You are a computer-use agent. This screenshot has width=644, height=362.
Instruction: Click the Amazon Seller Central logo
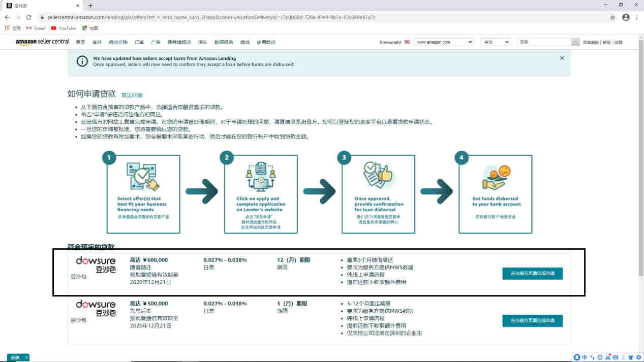43,42
